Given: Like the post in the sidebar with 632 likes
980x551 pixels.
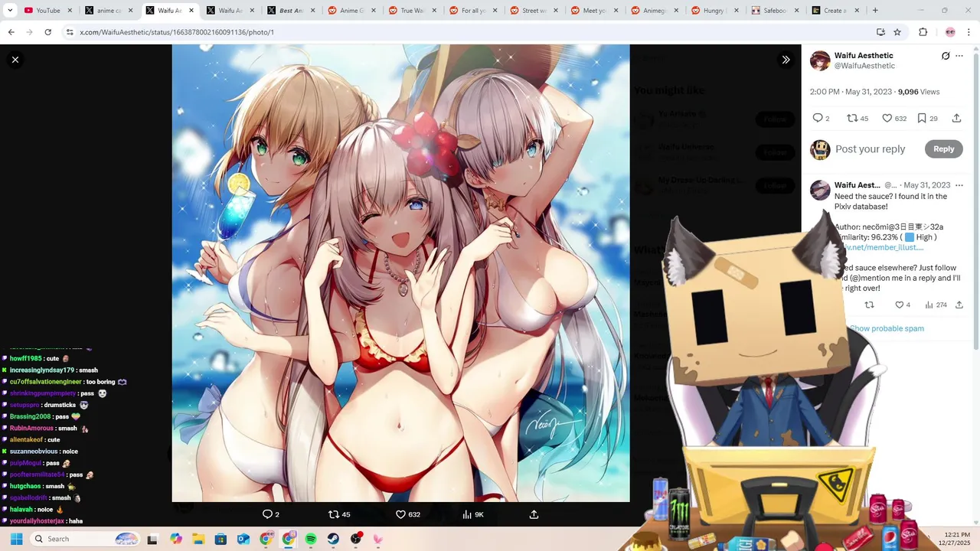Looking at the screenshot, I should click(887, 118).
